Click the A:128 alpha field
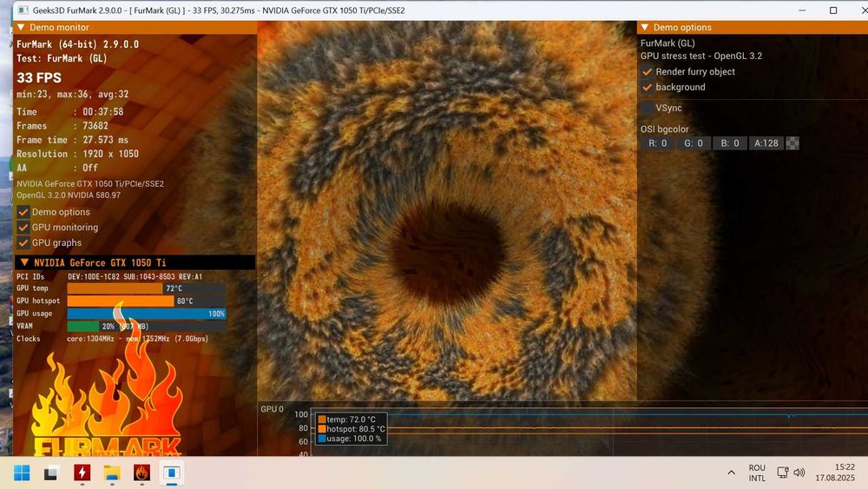 pos(766,143)
